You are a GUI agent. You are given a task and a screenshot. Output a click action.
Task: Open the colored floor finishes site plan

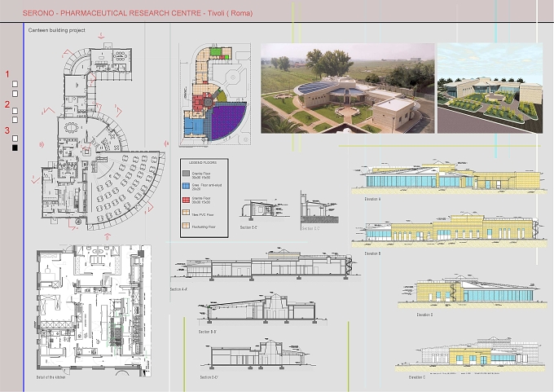215,94
